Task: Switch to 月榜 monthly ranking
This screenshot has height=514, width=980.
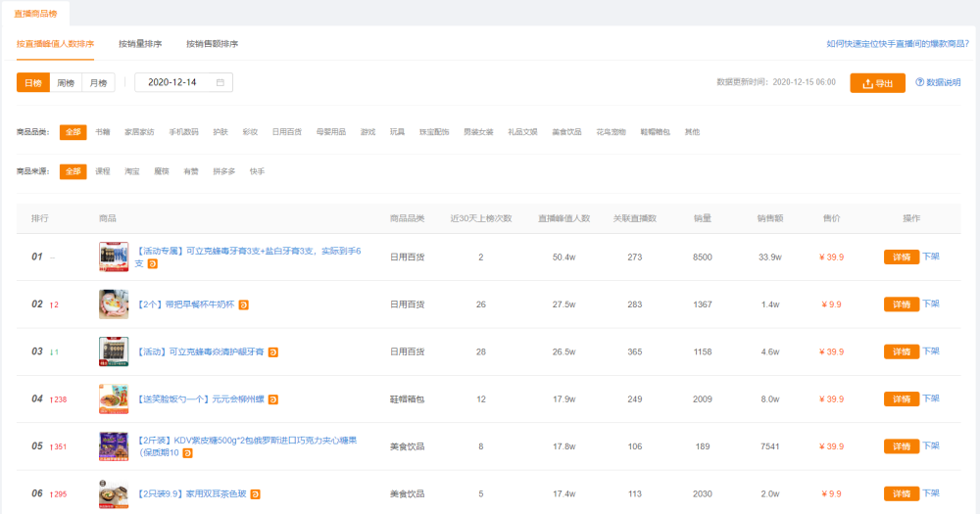Action: pos(98,82)
